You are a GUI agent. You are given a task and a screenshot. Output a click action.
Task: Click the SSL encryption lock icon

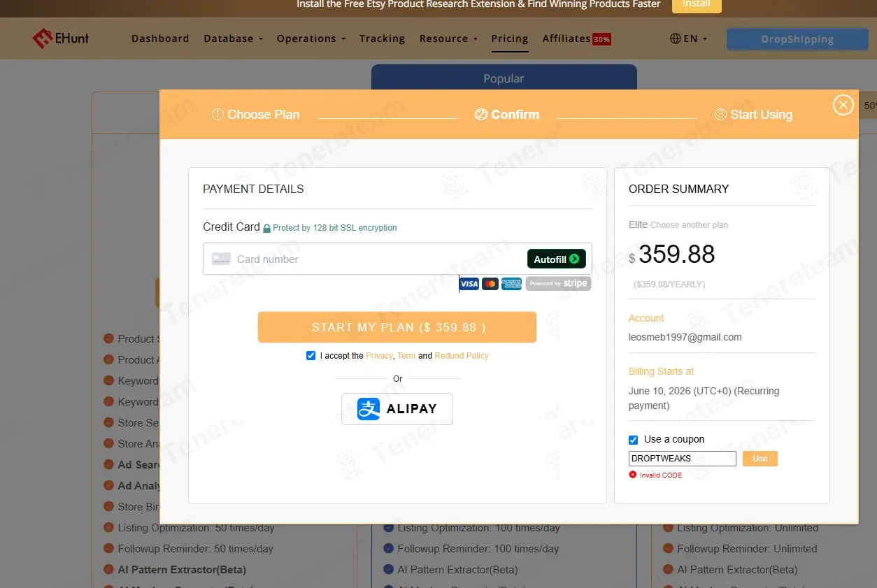click(x=266, y=228)
